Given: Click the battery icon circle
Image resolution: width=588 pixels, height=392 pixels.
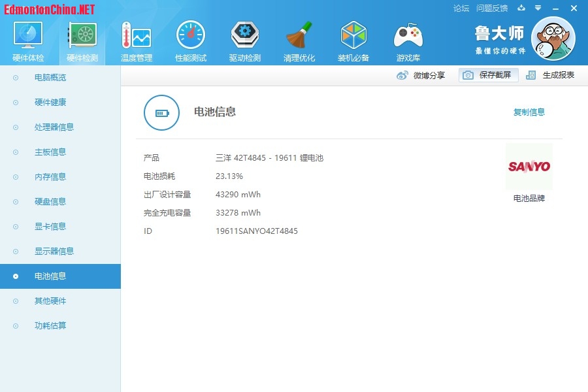Looking at the screenshot, I should point(161,112).
